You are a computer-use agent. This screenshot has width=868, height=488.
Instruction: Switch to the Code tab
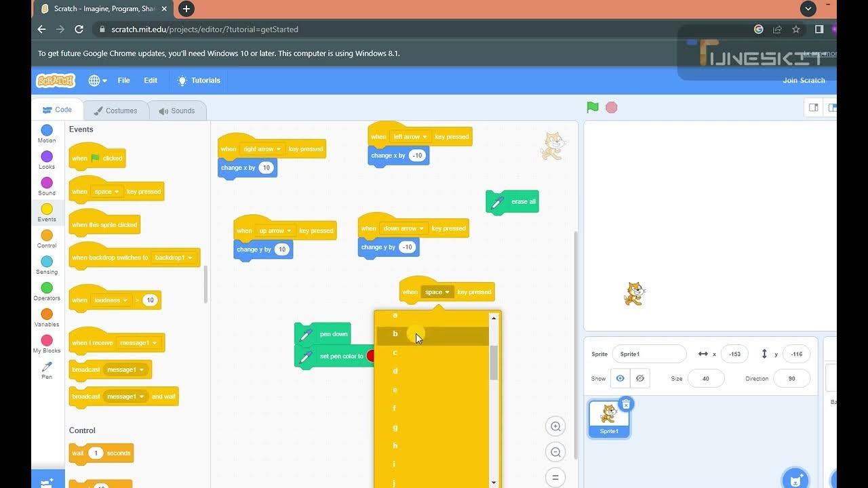(57, 110)
